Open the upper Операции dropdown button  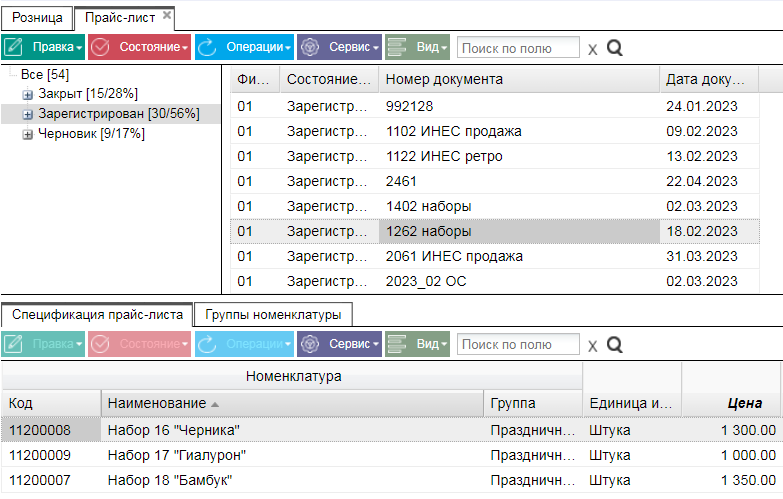(244, 47)
